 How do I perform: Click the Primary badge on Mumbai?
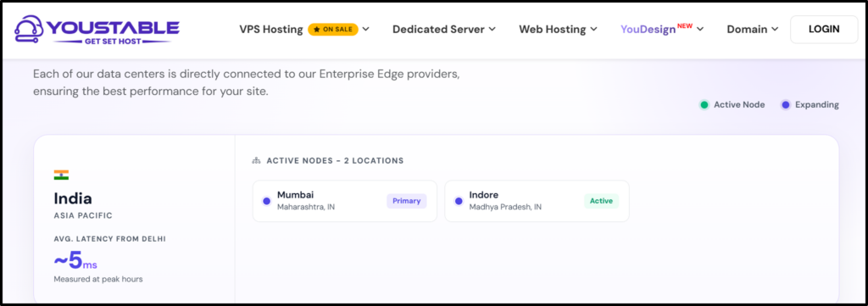point(406,201)
